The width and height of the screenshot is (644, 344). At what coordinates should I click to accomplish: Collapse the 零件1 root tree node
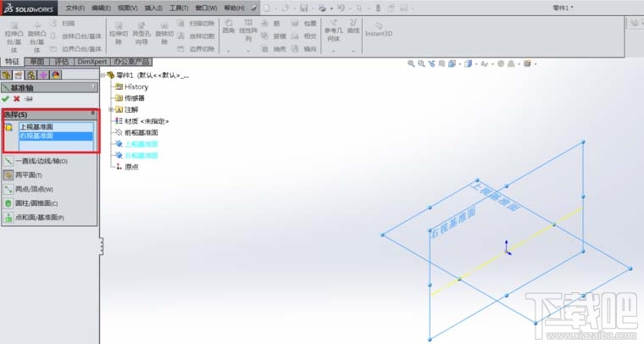coord(103,75)
